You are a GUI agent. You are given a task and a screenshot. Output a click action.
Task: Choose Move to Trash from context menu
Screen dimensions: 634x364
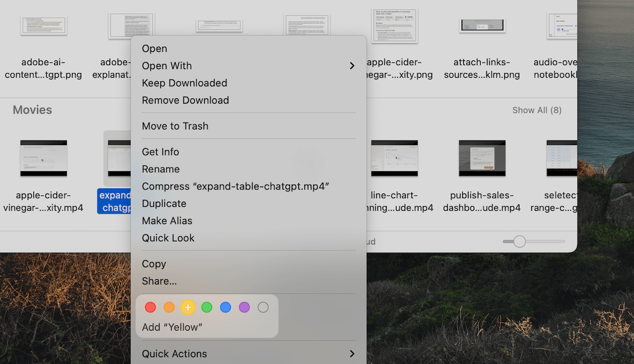tap(175, 126)
